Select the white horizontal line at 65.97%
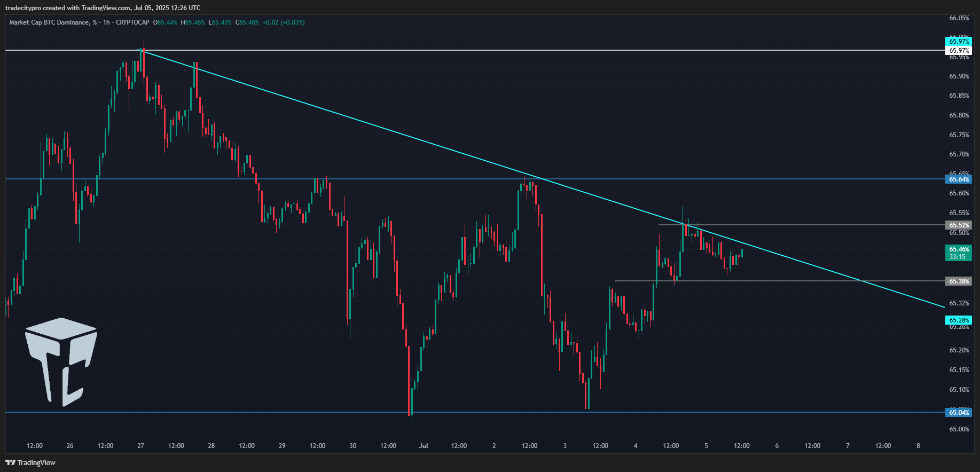 pyautogui.click(x=474, y=50)
